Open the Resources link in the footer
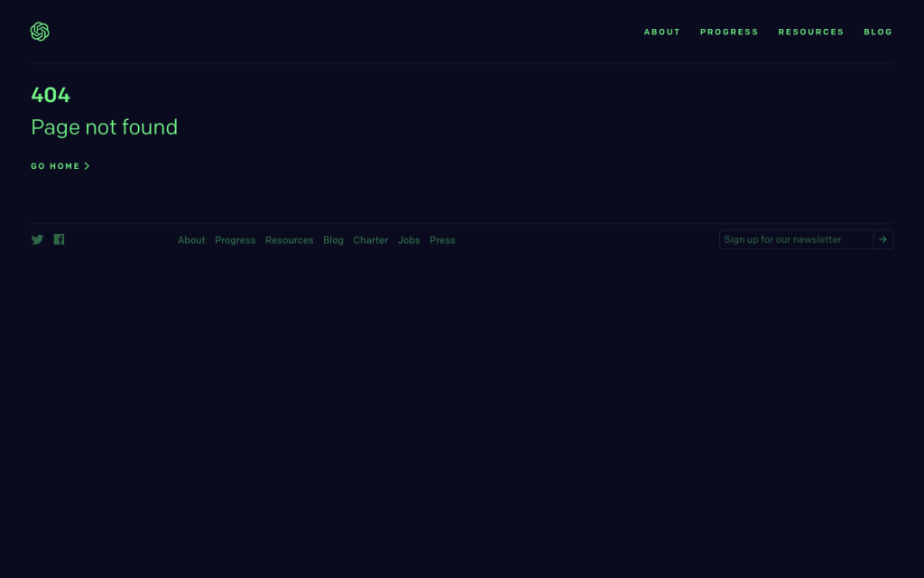Image resolution: width=924 pixels, height=578 pixels. pyautogui.click(x=289, y=240)
